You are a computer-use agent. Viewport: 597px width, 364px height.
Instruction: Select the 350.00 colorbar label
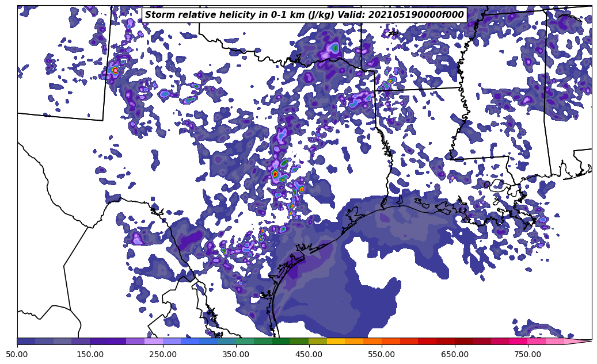click(236, 354)
